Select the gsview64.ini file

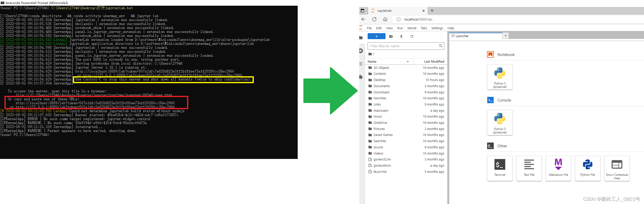(406, 165)
